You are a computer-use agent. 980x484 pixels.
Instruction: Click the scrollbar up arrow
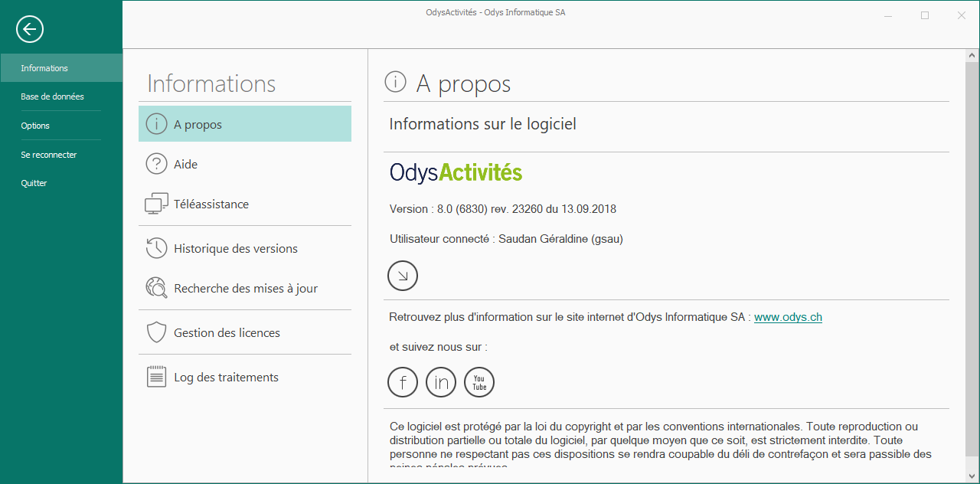pos(972,56)
